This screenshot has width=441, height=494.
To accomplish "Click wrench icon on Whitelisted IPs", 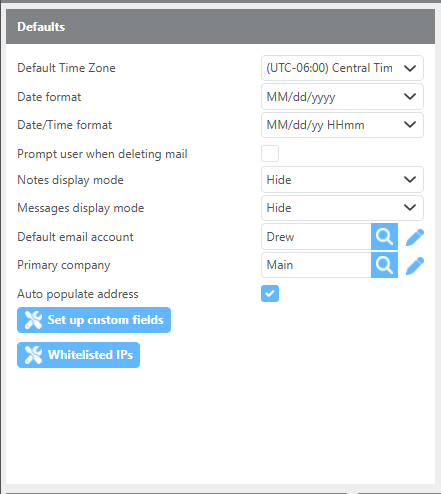I will 33,355.
